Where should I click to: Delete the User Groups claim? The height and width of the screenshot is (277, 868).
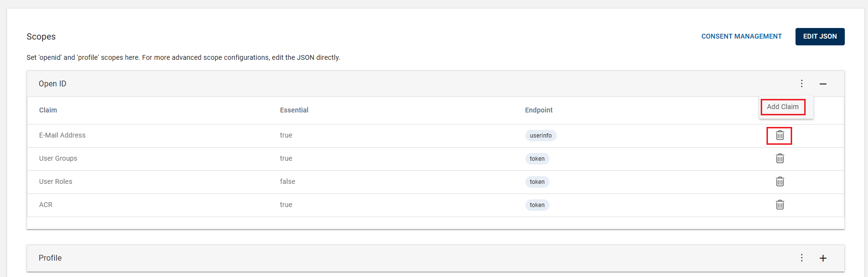(x=780, y=159)
